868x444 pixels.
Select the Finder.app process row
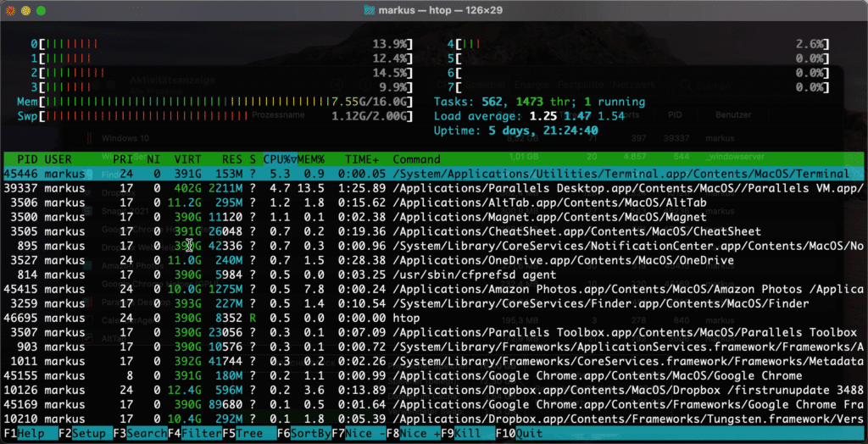pos(433,303)
